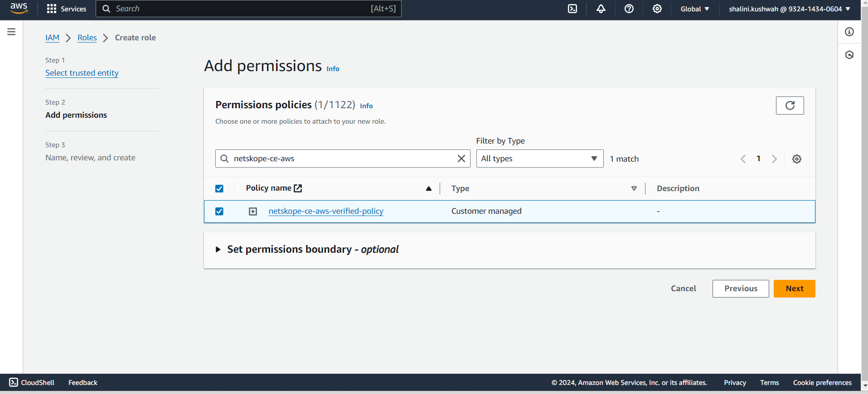Open the Services grid menu
The image size is (868, 394).
(x=67, y=9)
